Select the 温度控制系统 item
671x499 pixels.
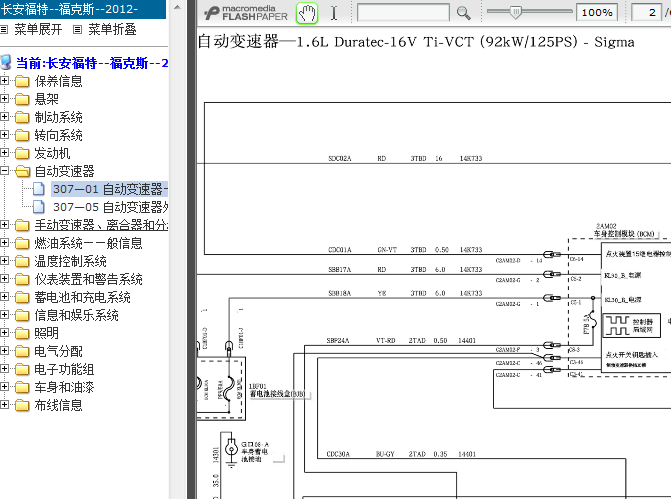click(71, 261)
